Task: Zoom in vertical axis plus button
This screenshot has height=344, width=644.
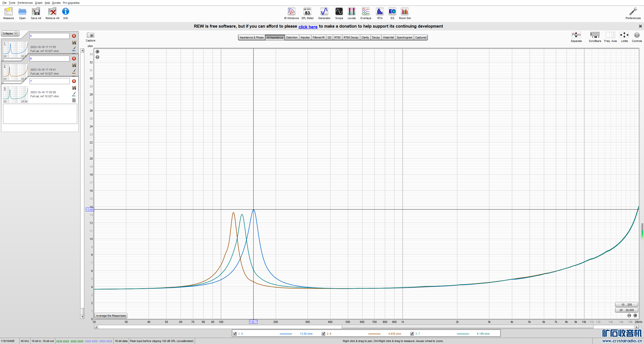Action: pos(98,52)
